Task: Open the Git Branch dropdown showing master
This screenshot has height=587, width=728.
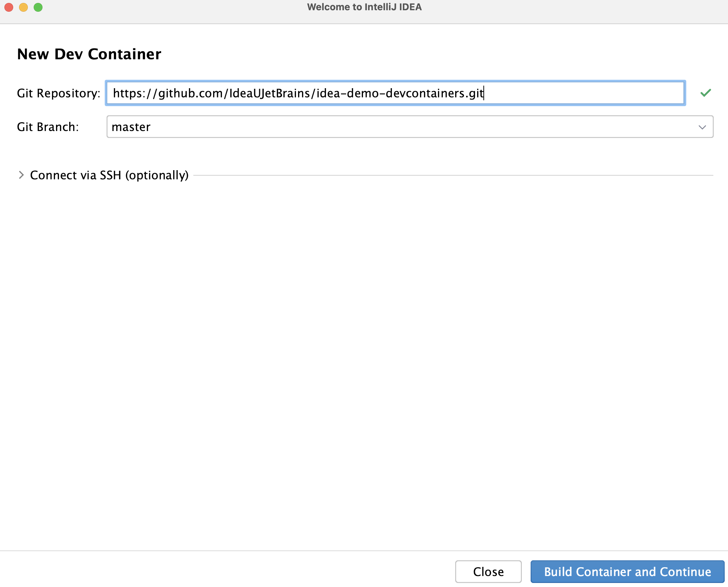Action: [x=410, y=127]
